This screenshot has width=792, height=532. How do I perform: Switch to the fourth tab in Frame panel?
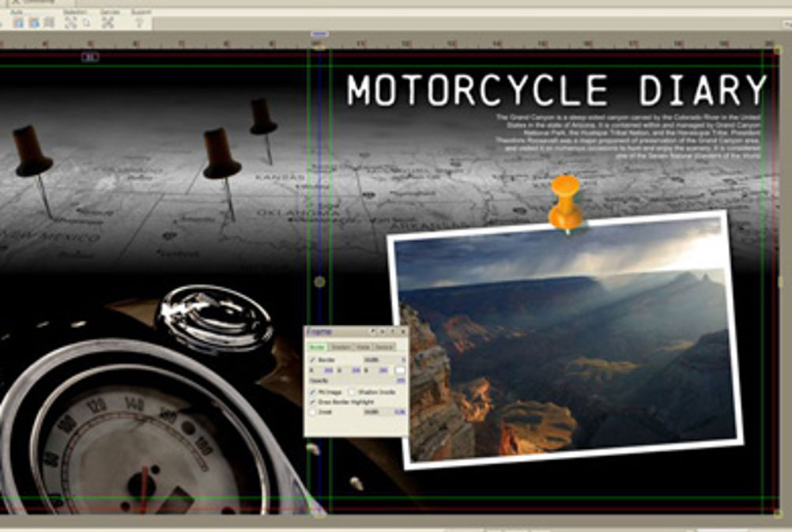click(x=384, y=347)
